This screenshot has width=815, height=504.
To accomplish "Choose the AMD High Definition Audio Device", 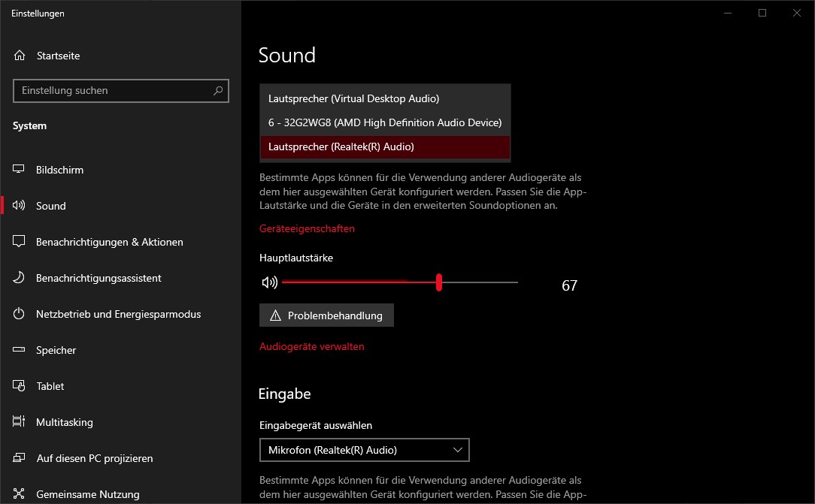I will point(384,122).
